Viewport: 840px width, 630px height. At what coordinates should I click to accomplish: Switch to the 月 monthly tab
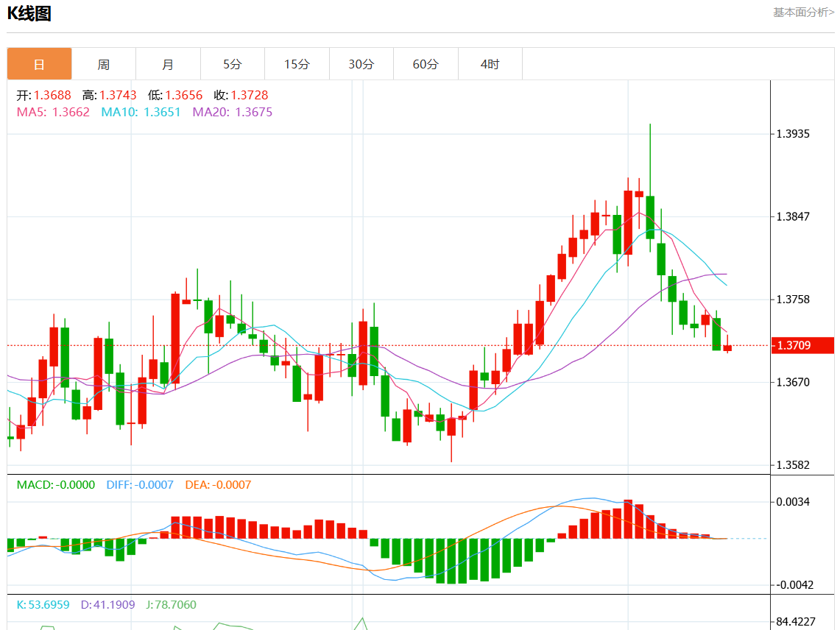point(168,64)
